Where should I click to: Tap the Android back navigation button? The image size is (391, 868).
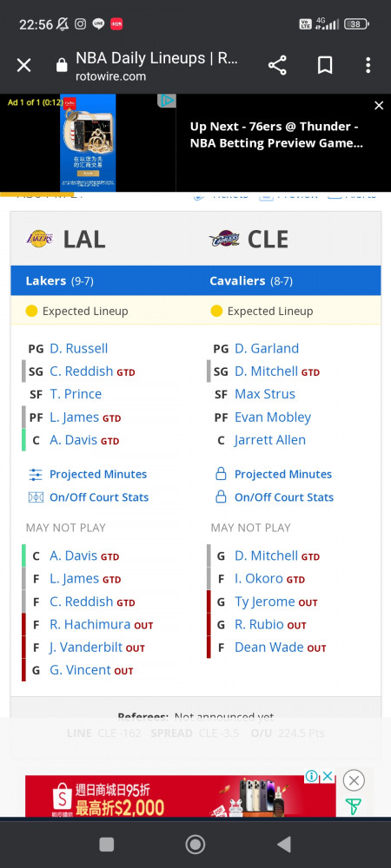284,845
